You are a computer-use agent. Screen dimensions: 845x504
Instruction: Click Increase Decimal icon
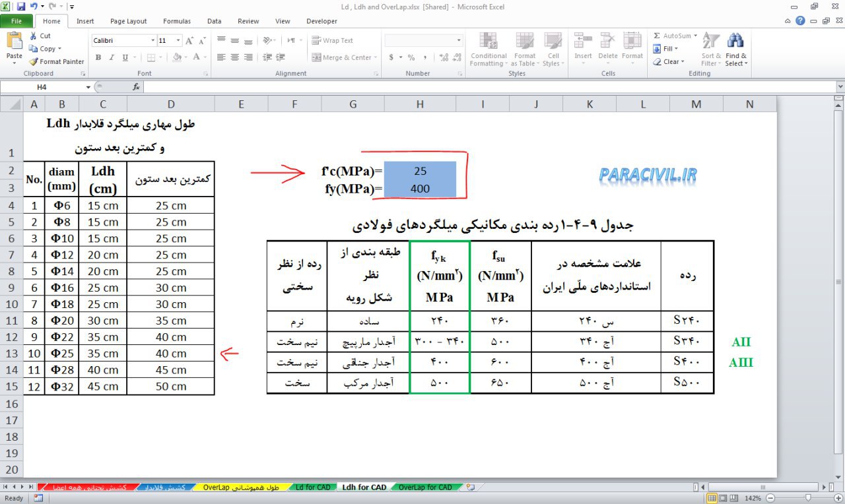(444, 57)
